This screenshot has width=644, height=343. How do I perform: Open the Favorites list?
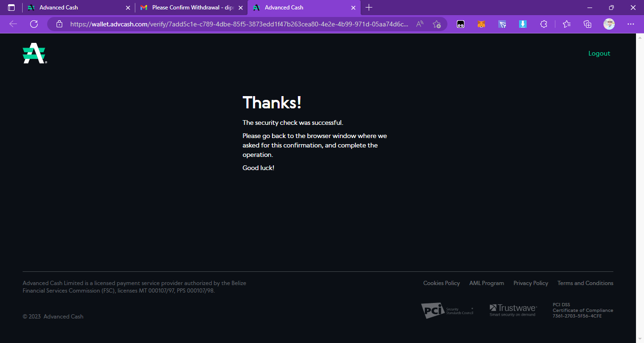(x=567, y=24)
